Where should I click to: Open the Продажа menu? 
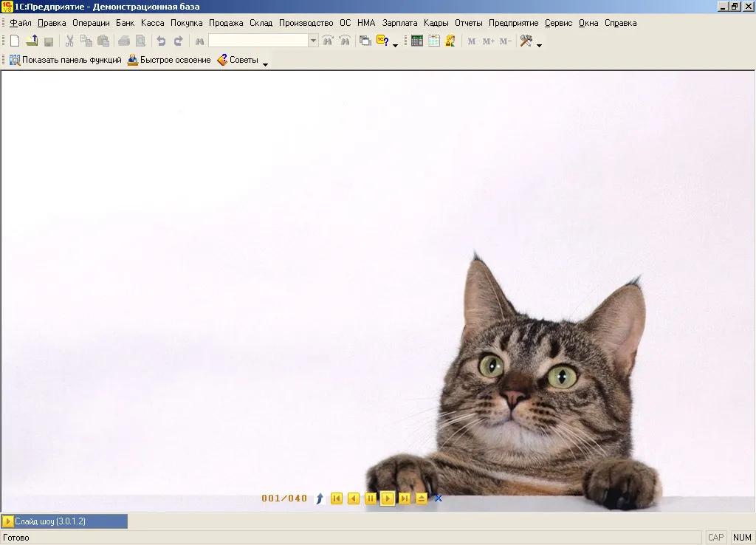(x=226, y=23)
